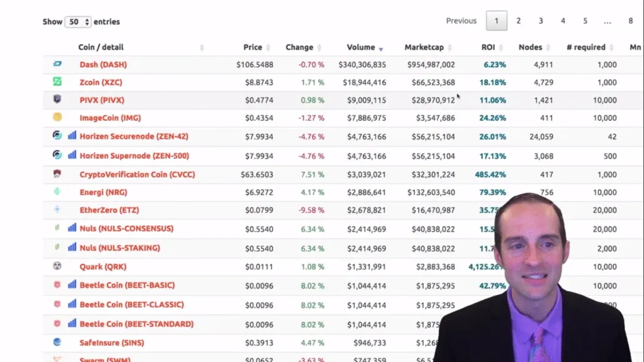Screen dimensions: 644x362
Task: Click the BEET-CLASSIC logo icon
Action: tap(57, 304)
